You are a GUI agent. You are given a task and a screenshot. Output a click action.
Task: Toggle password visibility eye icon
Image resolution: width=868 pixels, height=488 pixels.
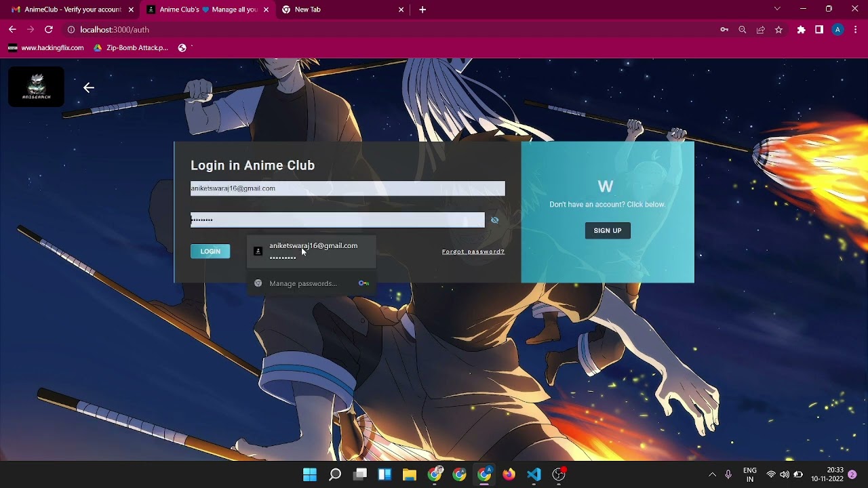click(x=494, y=220)
